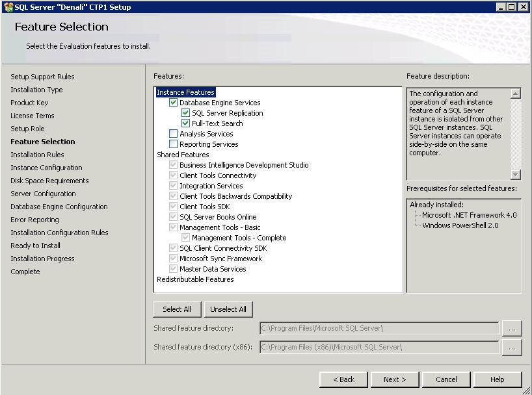
Task: Browse for shared feature directory (x86)
Action: pyautogui.click(x=512, y=348)
